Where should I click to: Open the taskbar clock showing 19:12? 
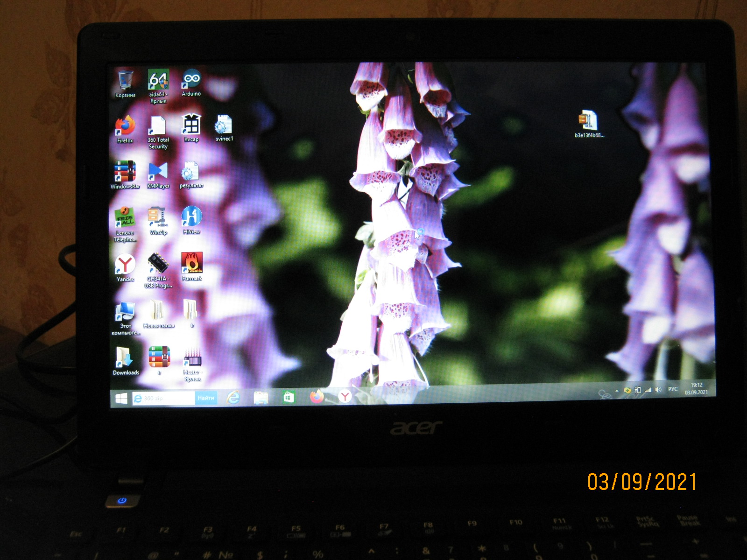[697, 388]
